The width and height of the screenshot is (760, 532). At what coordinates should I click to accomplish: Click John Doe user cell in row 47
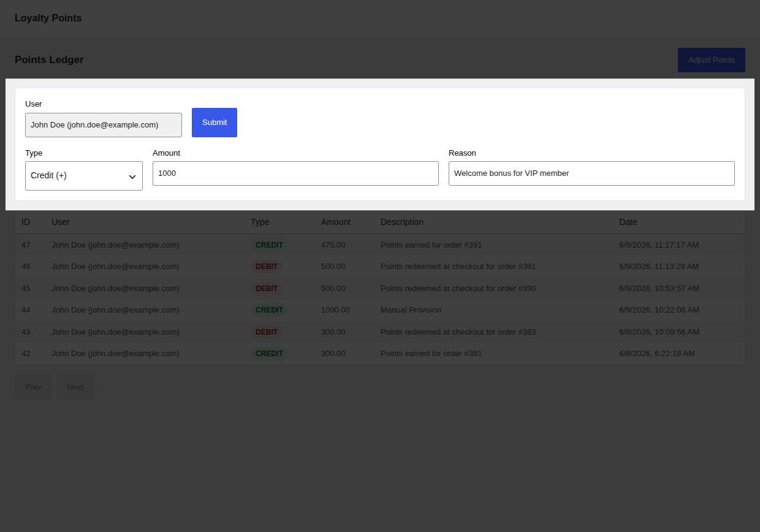tap(115, 245)
